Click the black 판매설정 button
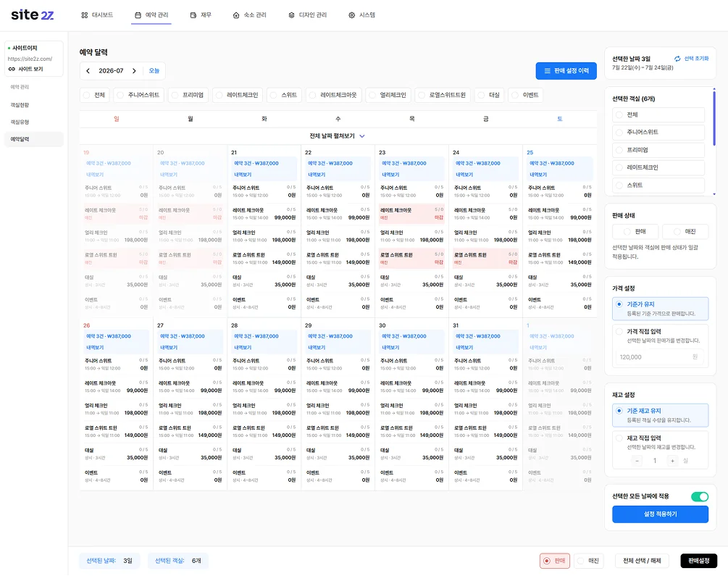This screenshot has width=728, height=576. (698, 561)
